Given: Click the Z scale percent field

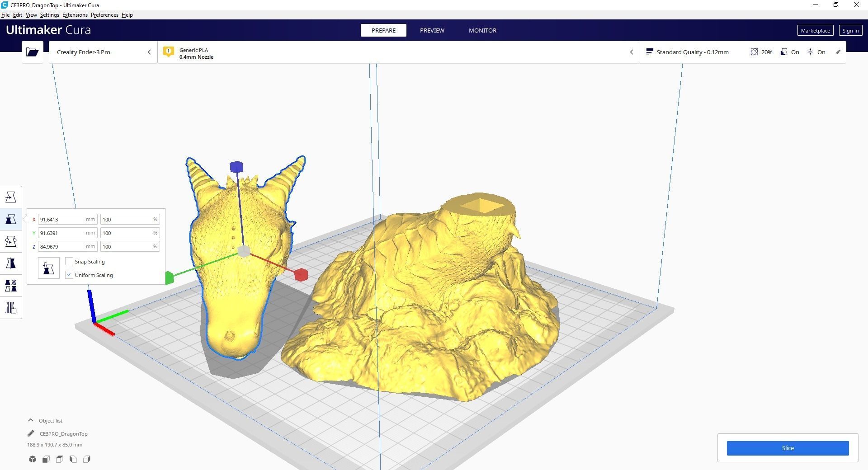Looking at the screenshot, I should (x=130, y=246).
